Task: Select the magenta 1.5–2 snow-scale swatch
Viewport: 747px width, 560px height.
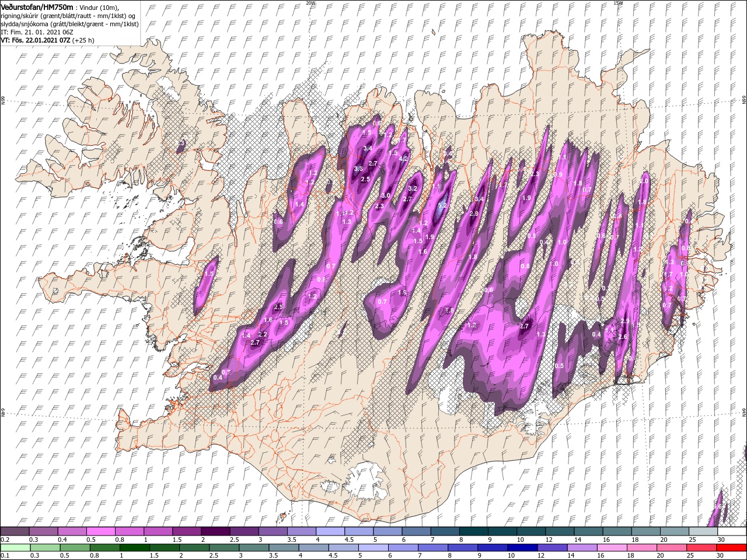Action: coord(186,531)
